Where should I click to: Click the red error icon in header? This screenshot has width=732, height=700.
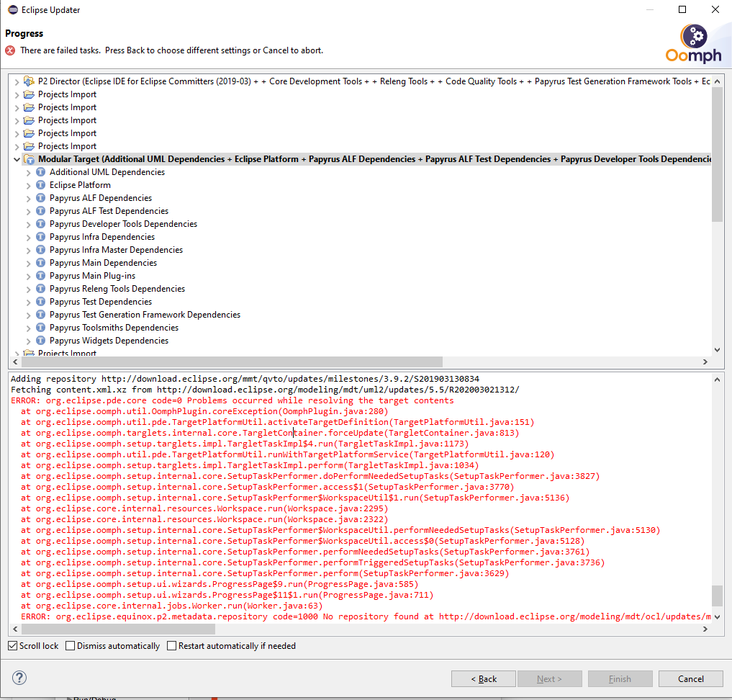(10, 50)
